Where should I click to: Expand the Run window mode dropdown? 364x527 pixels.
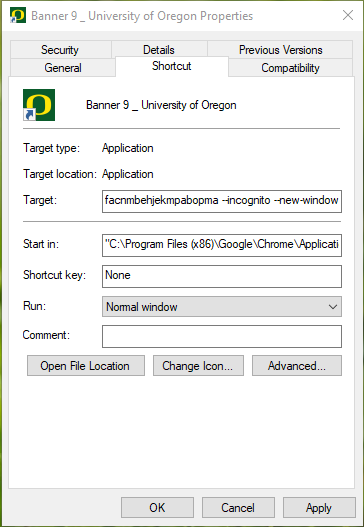tap(222, 307)
